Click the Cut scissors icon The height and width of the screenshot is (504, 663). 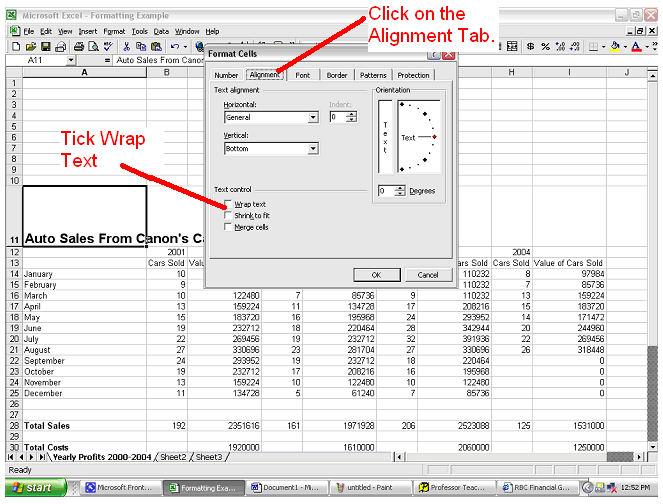point(127,46)
